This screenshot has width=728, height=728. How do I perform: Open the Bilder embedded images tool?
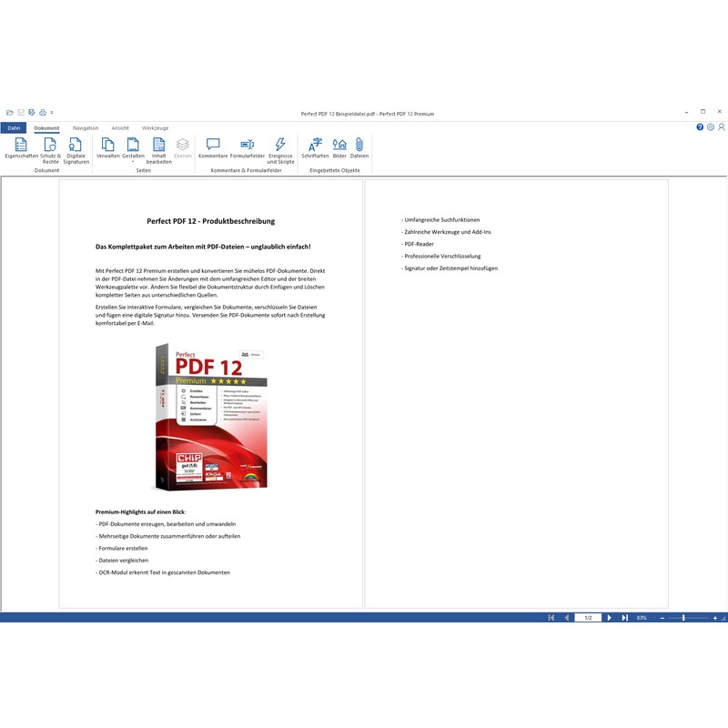pyautogui.click(x=339, y=148)
